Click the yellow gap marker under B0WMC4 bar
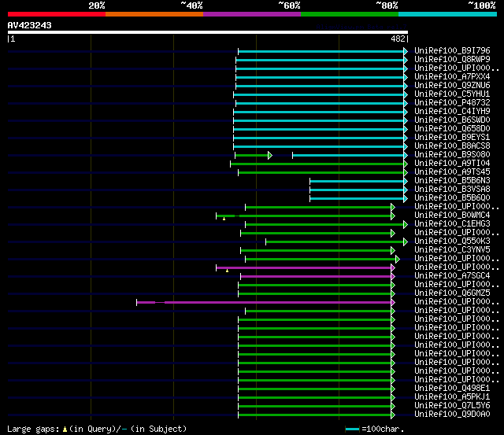 point(224,219)
